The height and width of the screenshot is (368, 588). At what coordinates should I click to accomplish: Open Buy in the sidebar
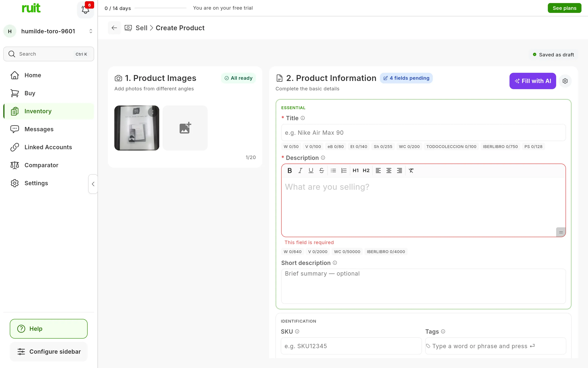coord(49,93)
